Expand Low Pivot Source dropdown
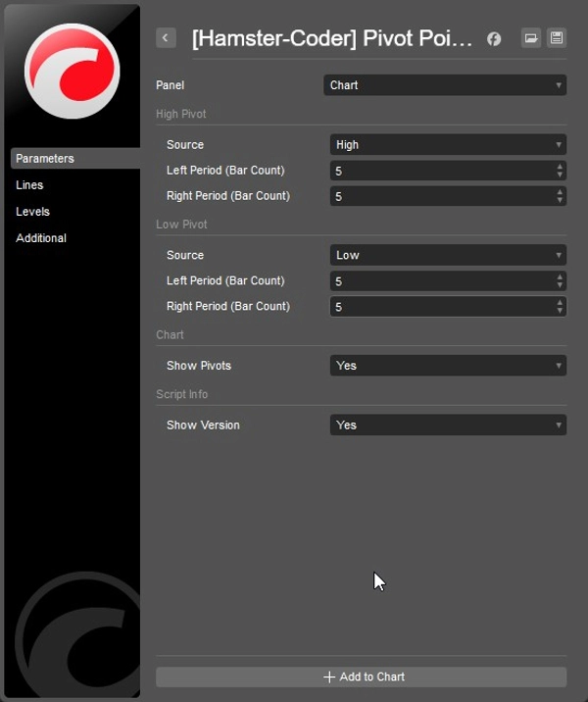588x702 pixels. click(448, 255)
